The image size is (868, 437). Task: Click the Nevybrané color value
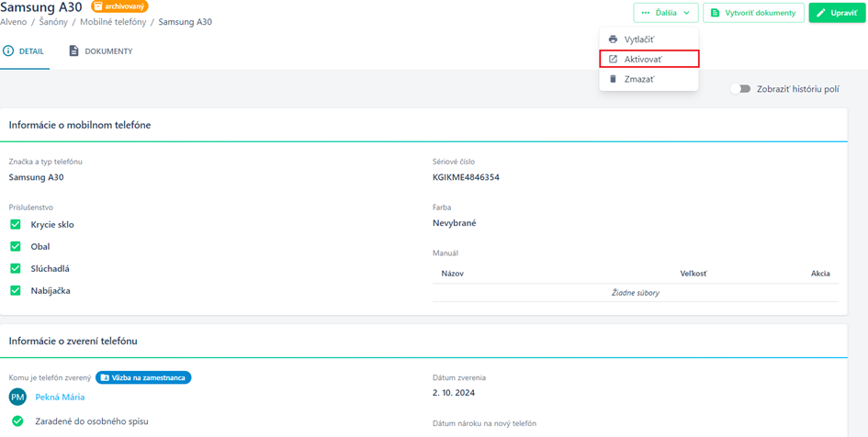[x=455, y=223]
